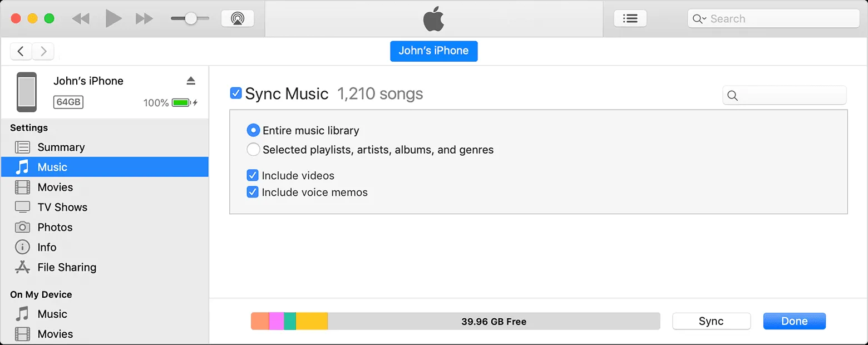Choose Entire music library option
This screenshot has width=868, height=345.
tap(253, 130)
